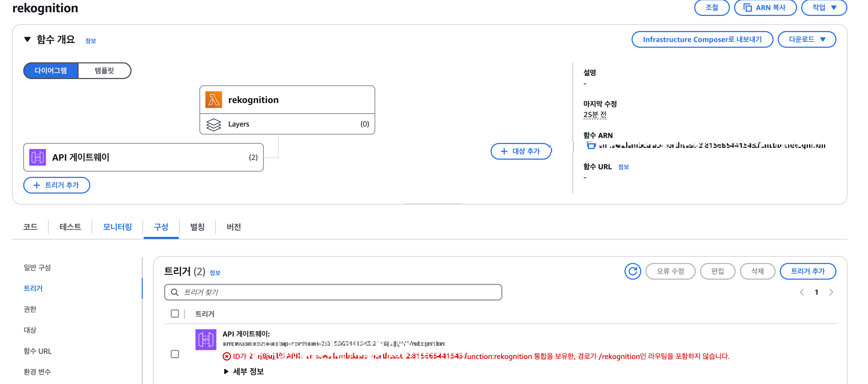Click the rekognition function box in diagram
This screenshot has height=384, width=868.
[287, 100]
